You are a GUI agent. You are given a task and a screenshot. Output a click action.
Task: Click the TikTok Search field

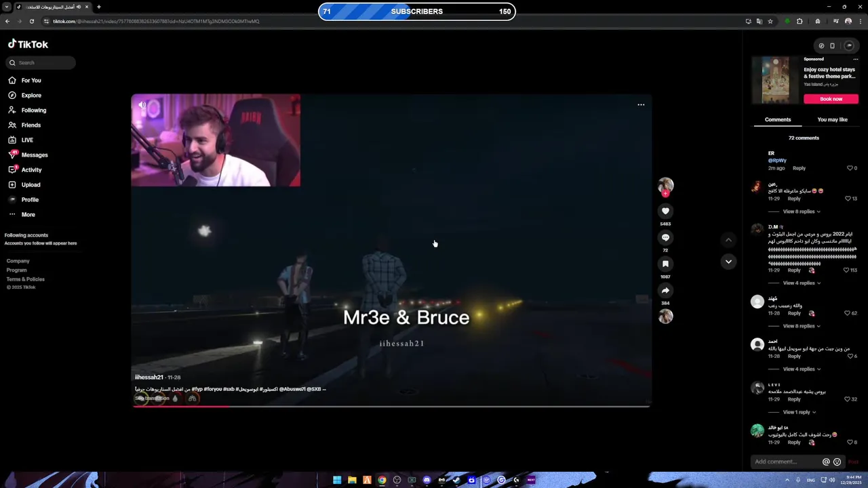point(41,62)
